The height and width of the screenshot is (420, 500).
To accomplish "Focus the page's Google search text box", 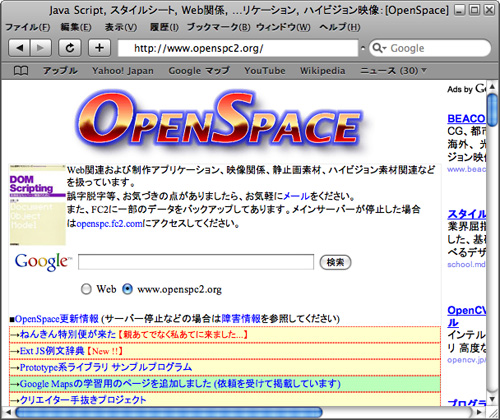I will [196, 262].
